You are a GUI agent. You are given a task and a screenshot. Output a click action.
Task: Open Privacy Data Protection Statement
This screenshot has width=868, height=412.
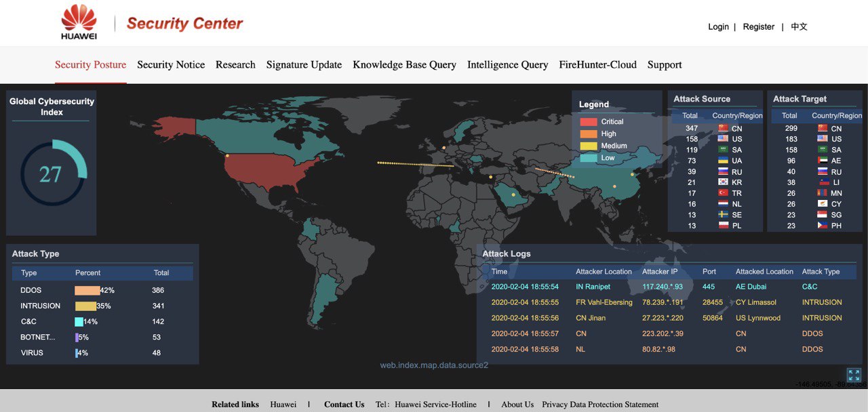600,405
